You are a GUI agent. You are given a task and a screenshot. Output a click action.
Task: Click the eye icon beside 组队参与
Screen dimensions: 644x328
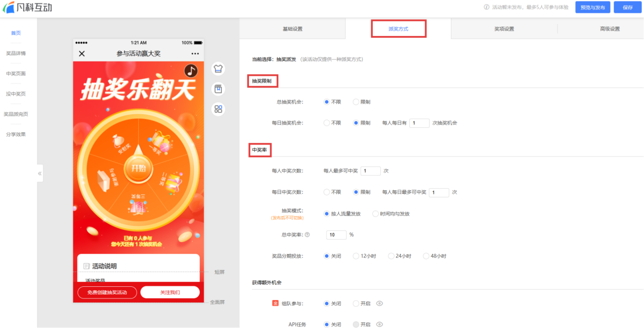379,304
